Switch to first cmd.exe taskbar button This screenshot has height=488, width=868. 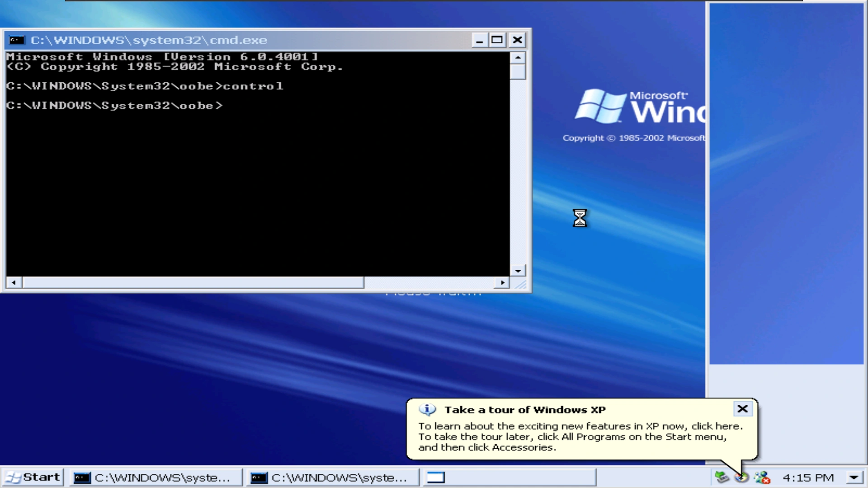[155, 478]
